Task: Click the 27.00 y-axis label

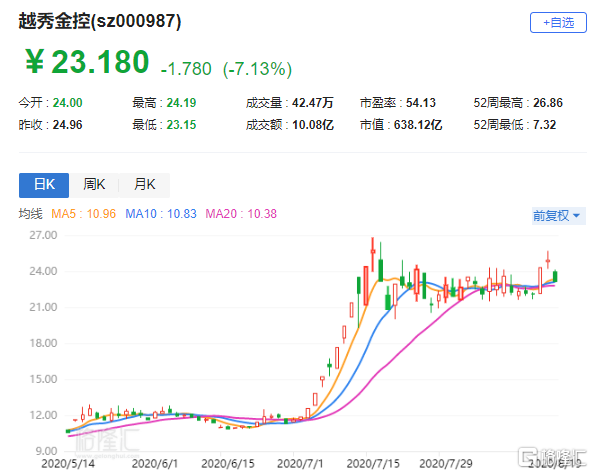Action: coord(43,235)
